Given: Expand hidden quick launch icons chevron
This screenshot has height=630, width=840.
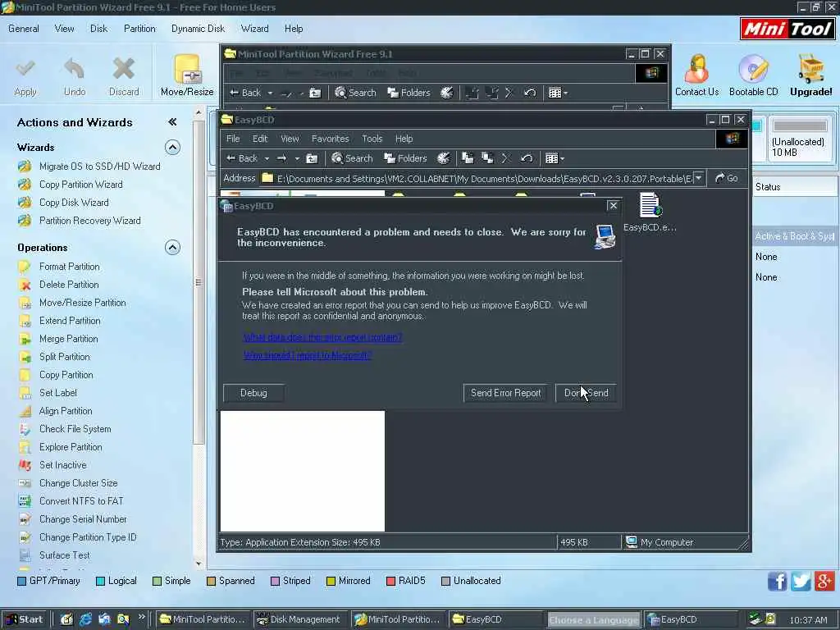Looking at the screenshot, I should (141, 617).
